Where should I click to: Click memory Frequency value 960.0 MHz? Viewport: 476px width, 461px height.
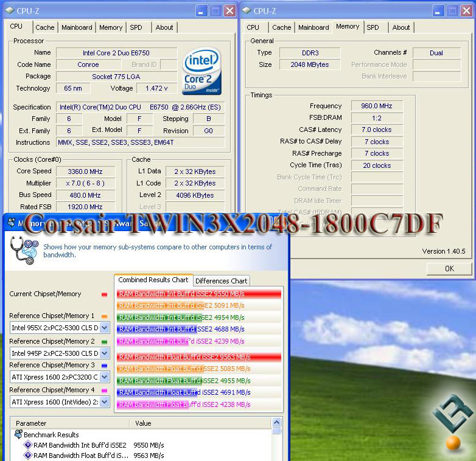pyautogui.click(x=377, y=106)
